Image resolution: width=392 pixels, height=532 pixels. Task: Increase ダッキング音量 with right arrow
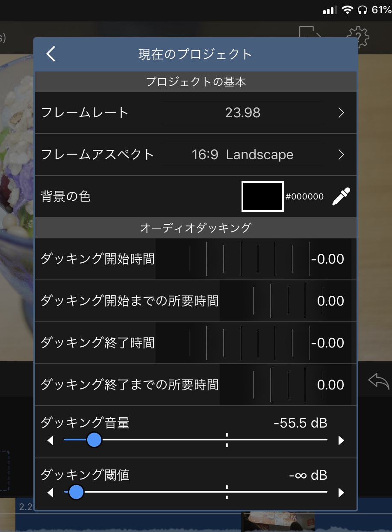point(341,440)
